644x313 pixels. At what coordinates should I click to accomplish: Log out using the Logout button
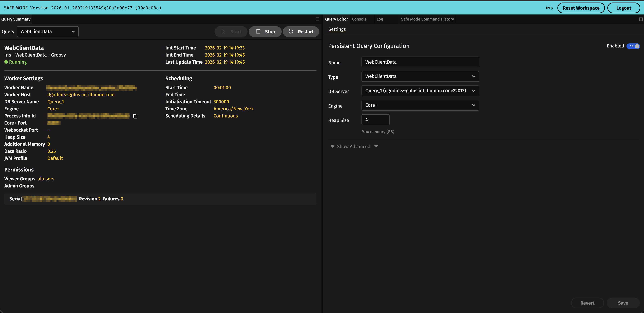pos(623,8)
